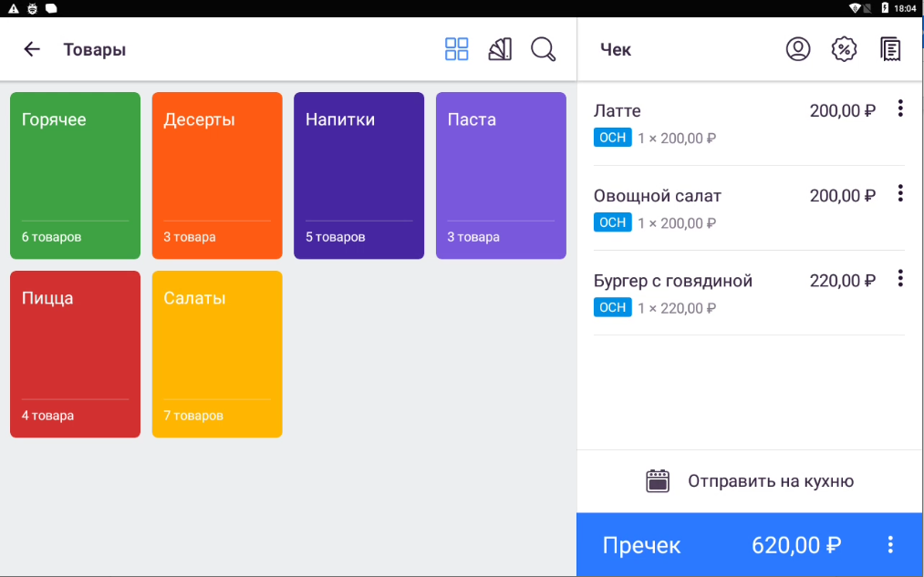This screenshot has height=577, width=924.
Task: Send order via Отправить на кухню
Action: click(750, 481)
